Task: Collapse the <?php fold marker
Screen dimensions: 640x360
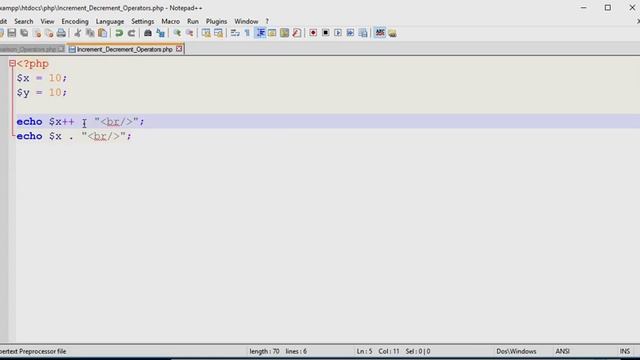Action: pos(12,63)
